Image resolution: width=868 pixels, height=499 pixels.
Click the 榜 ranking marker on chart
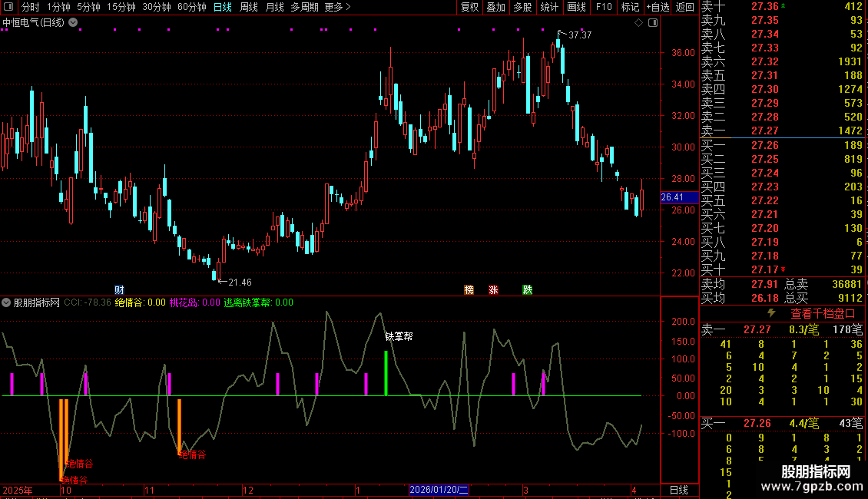click(469, 290)
